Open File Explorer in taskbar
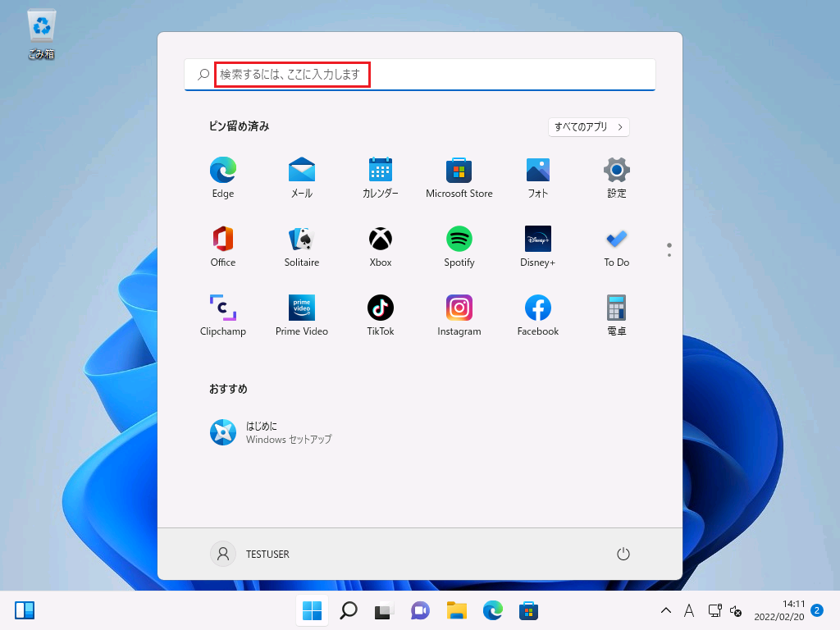Screen dimensions: 840x630 pos(456,610)
